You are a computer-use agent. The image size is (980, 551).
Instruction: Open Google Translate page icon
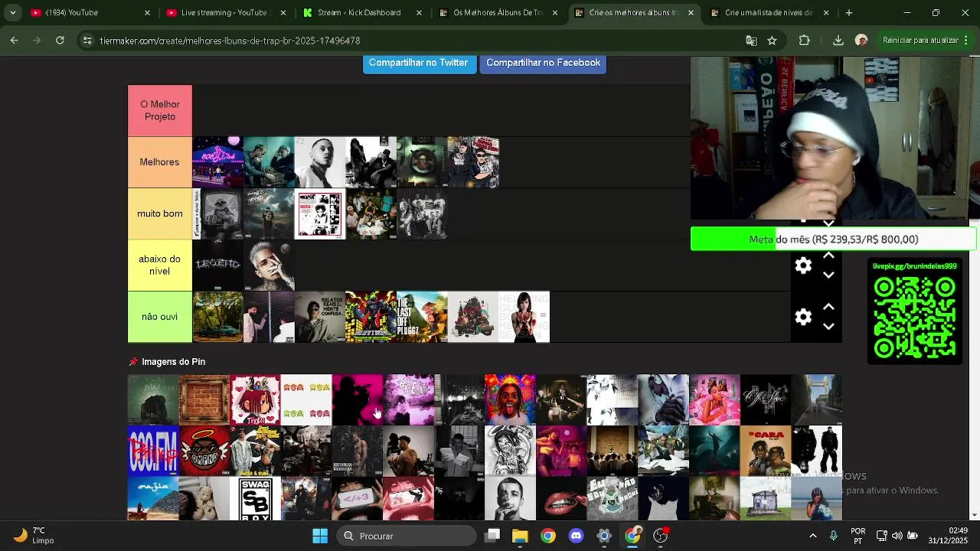coord(751,41)
